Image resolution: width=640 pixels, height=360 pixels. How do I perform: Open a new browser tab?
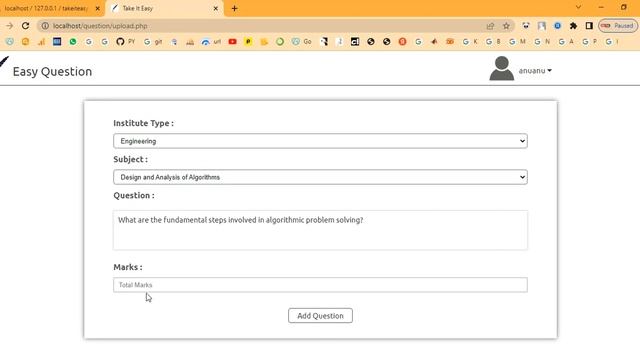234,8
